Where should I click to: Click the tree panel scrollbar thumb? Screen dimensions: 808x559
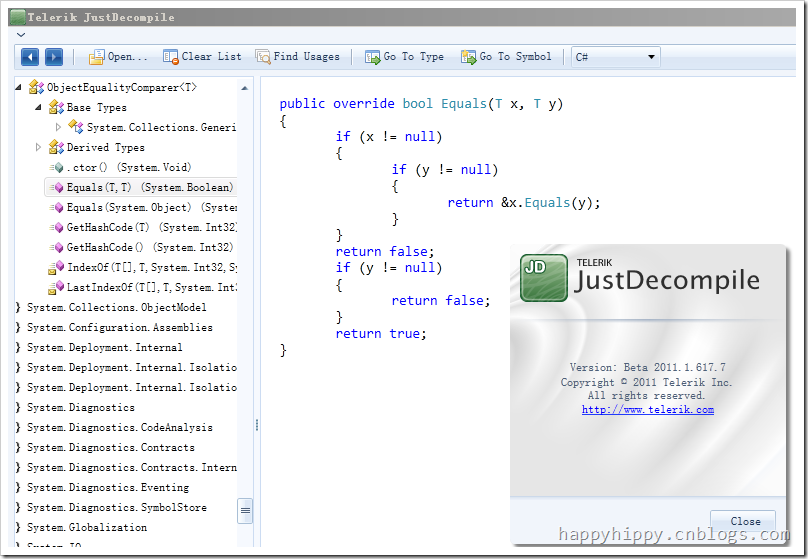pos(245,511)
